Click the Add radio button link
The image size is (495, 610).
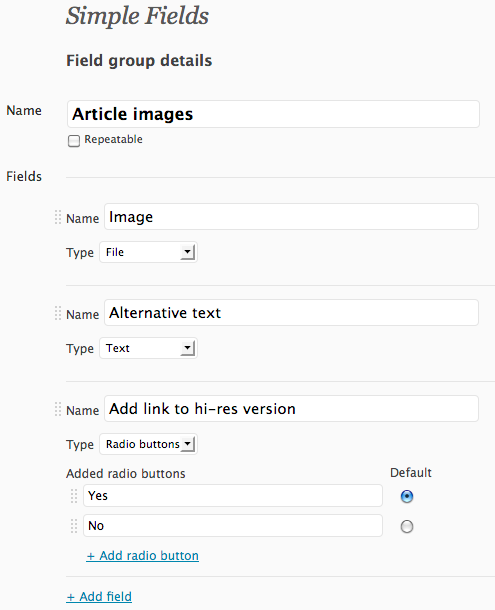coord(142,556)
